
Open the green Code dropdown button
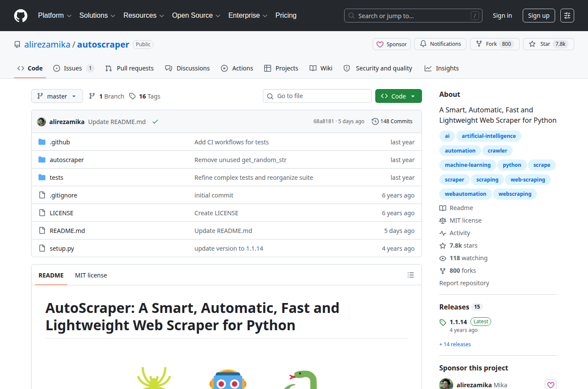pos(399,96)
